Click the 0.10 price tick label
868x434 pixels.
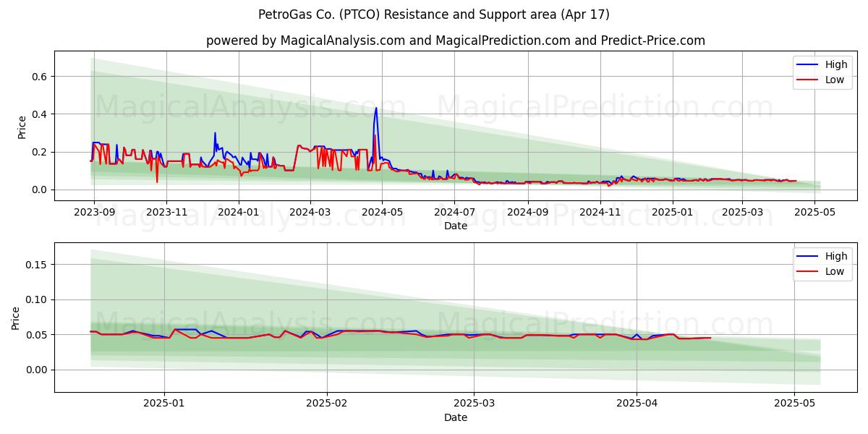(x=38, y=299)
